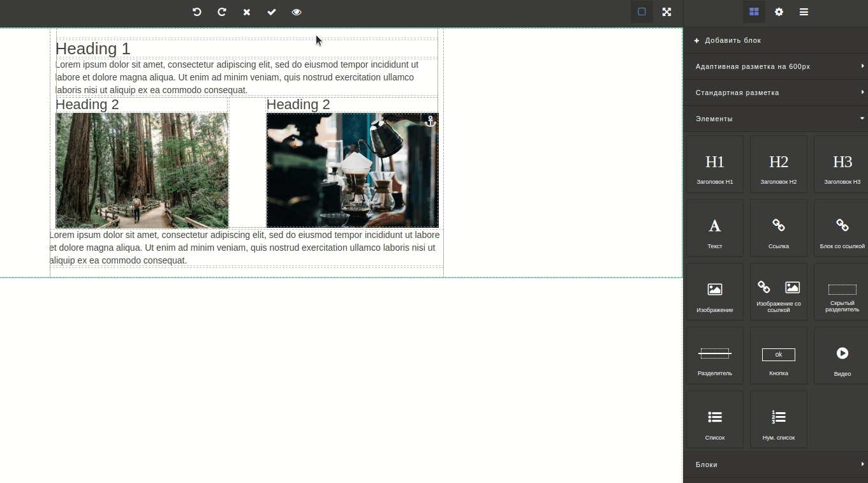Click the bottom Lorem ipsum paragraph
This screenshot has height=483, width=868.
coord(246,248)
